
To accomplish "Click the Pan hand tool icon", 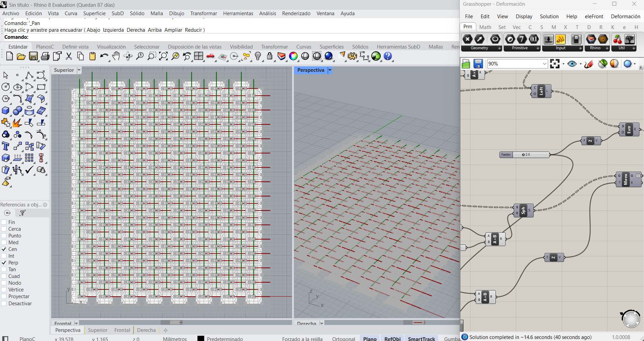I will (x=116, y=56).
